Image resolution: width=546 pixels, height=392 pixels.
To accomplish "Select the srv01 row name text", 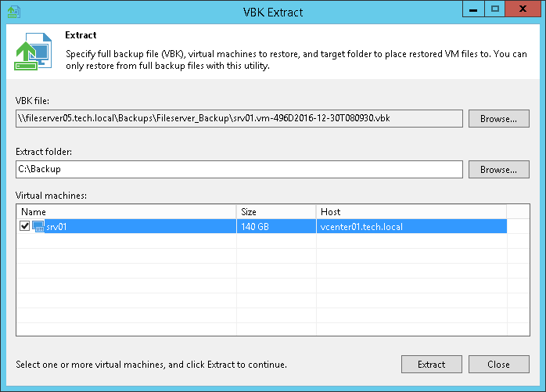I will 57,226.
